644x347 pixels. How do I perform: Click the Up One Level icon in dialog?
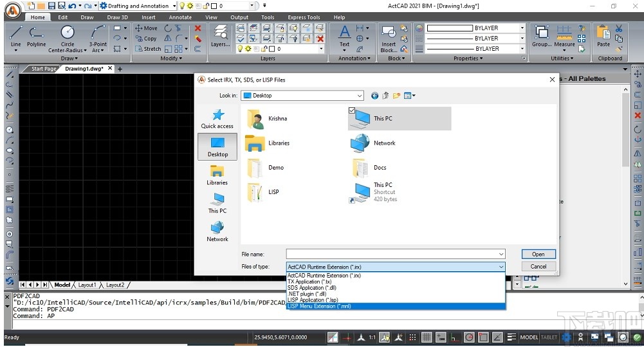pyautogui.click(x=385, y=96)
